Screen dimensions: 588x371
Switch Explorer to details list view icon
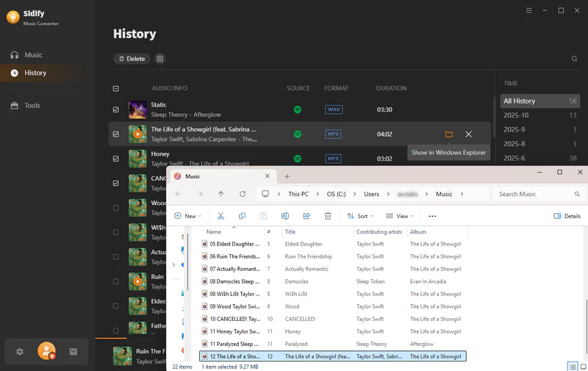pyautogui.click(x=573, y=367)
